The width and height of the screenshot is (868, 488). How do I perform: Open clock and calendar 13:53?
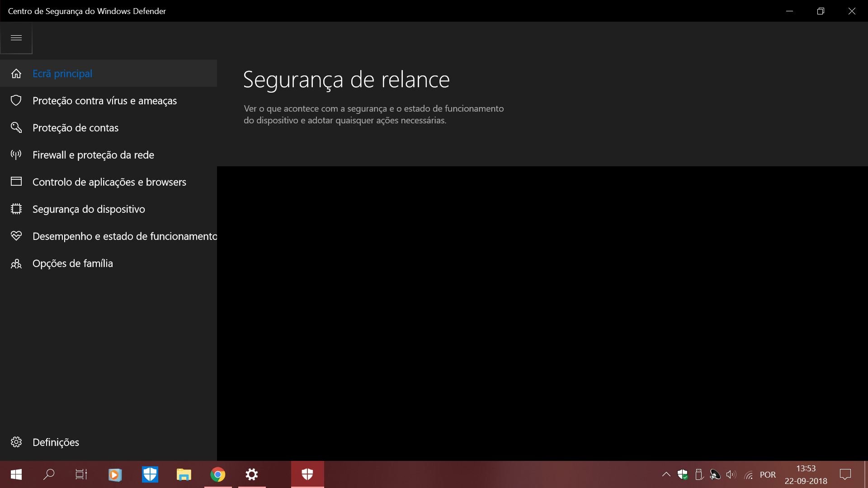click(806, 474)
